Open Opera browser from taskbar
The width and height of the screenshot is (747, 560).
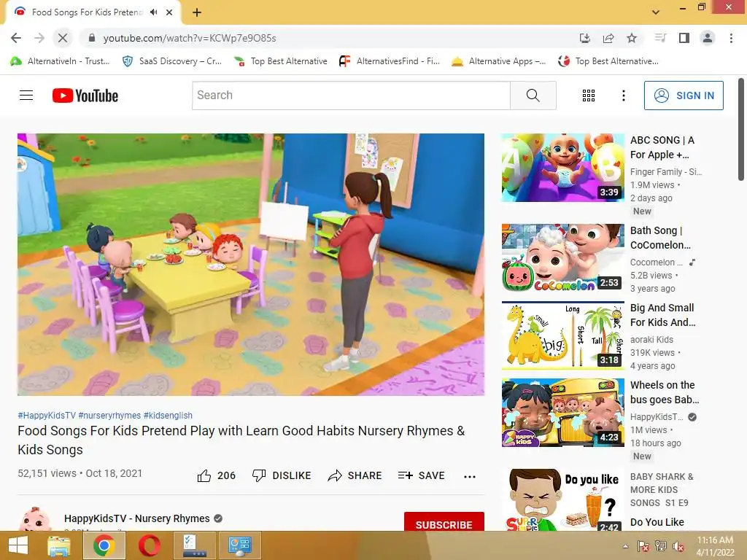click(x=149, y=545)
